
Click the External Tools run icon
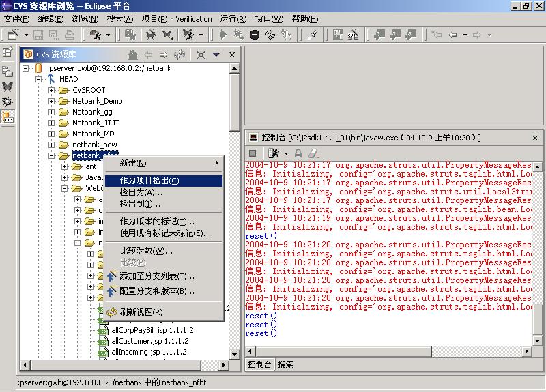click(x=96, y=35)
